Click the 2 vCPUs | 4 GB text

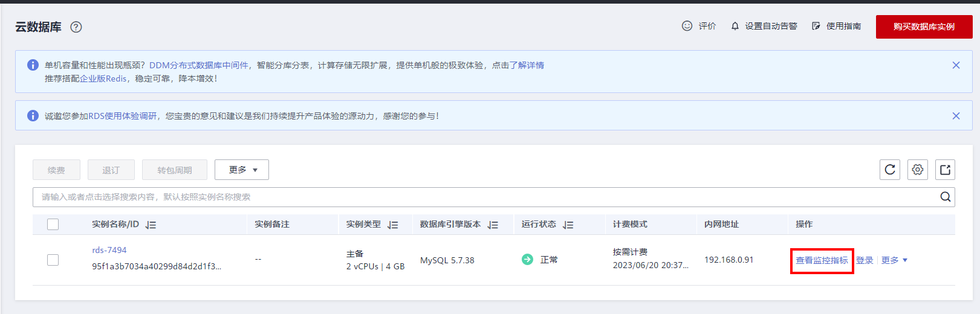coord(375,266)
